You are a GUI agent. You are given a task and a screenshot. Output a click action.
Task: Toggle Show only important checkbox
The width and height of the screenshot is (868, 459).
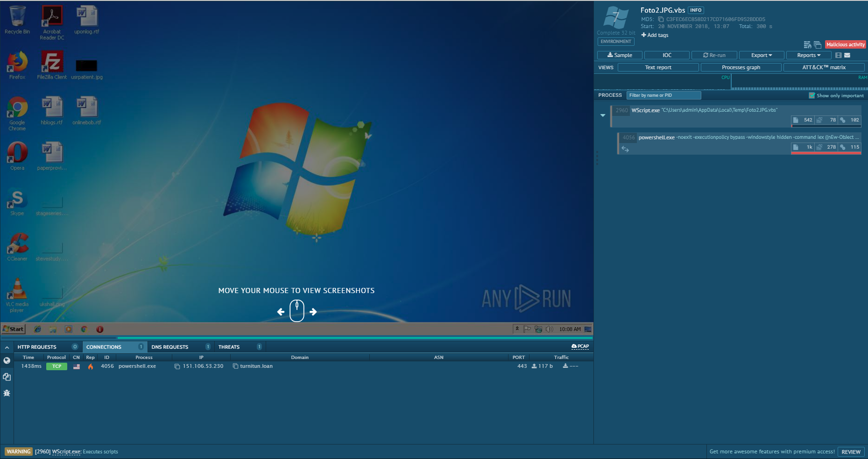pos(812,95)
